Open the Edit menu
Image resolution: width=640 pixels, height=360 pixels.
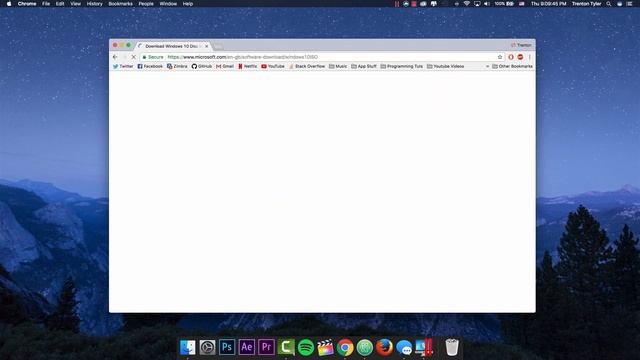(60, 4)
